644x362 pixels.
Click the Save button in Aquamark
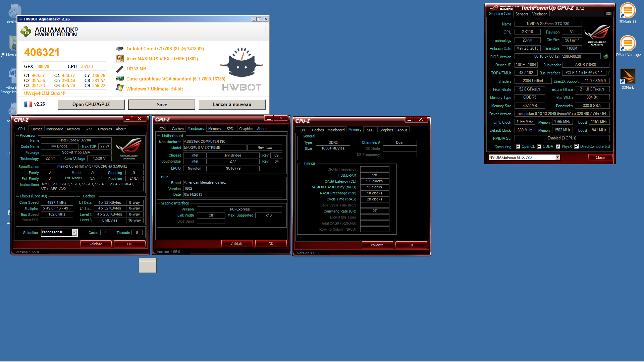point(162,105)
